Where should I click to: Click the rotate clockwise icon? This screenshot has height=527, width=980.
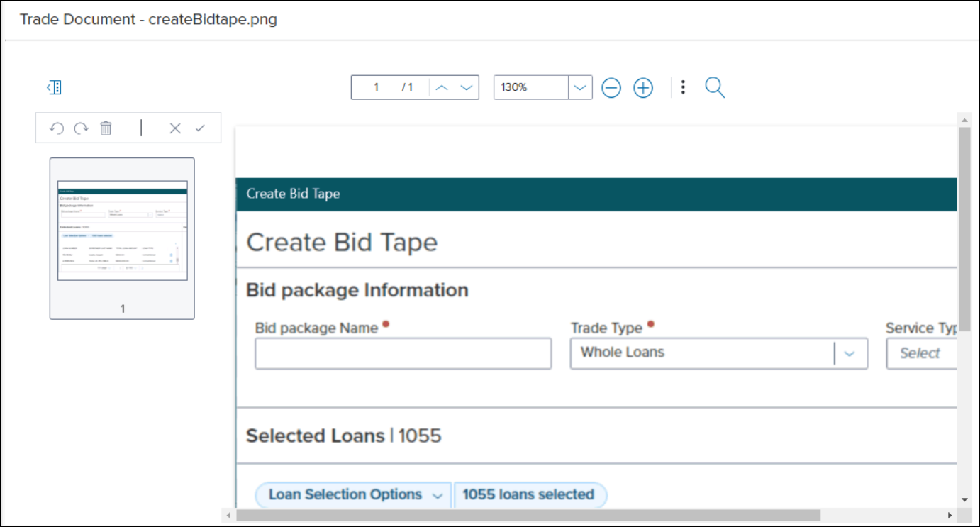pos(82,128)
